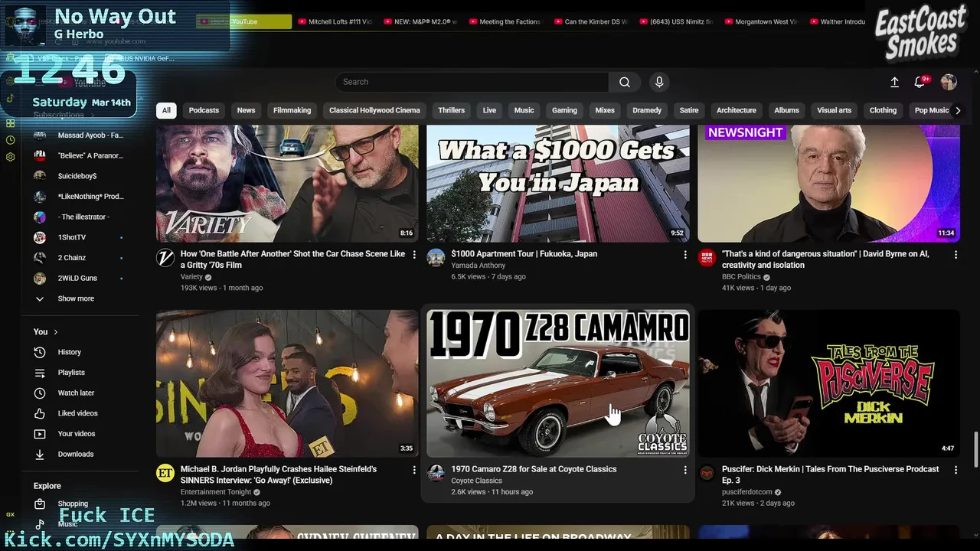Select the Filmmaking filter chip

pyautogui.click(x=292, y=110)
